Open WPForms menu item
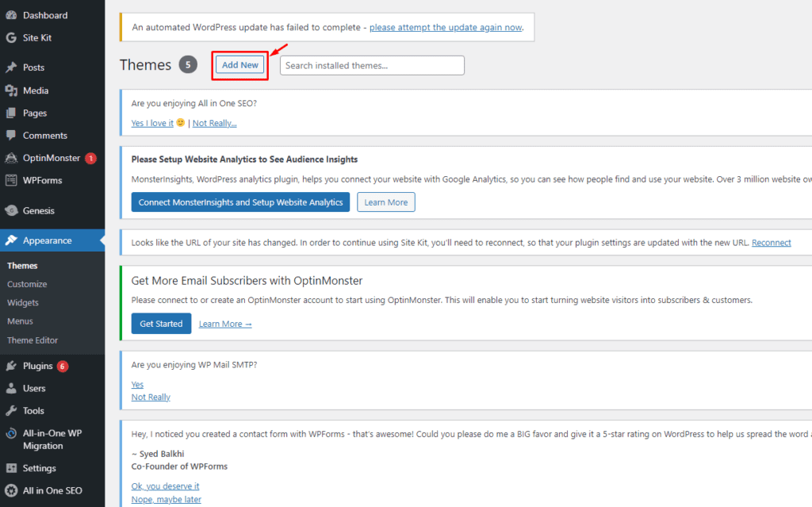The height and width of the screenshot is (507, 812). 42,180
